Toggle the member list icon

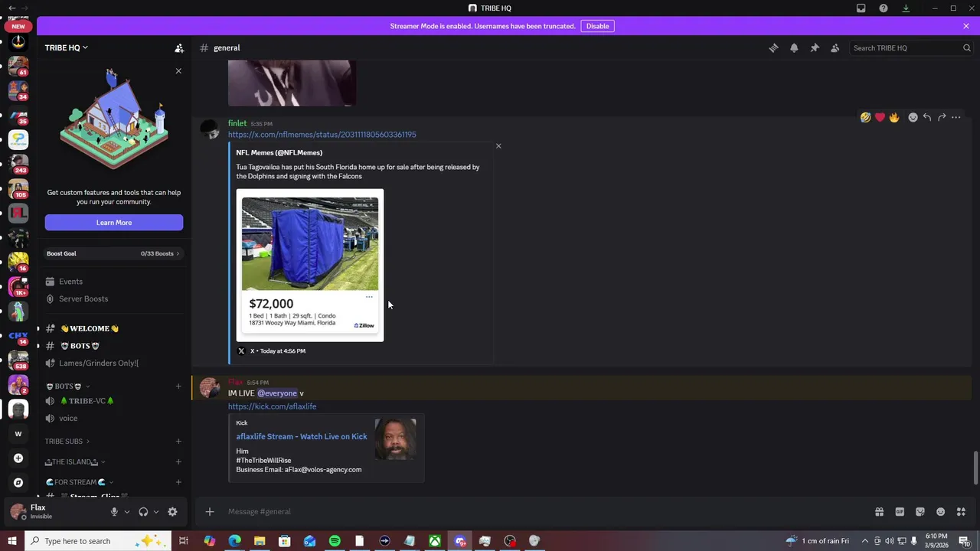tap(835, 47)
